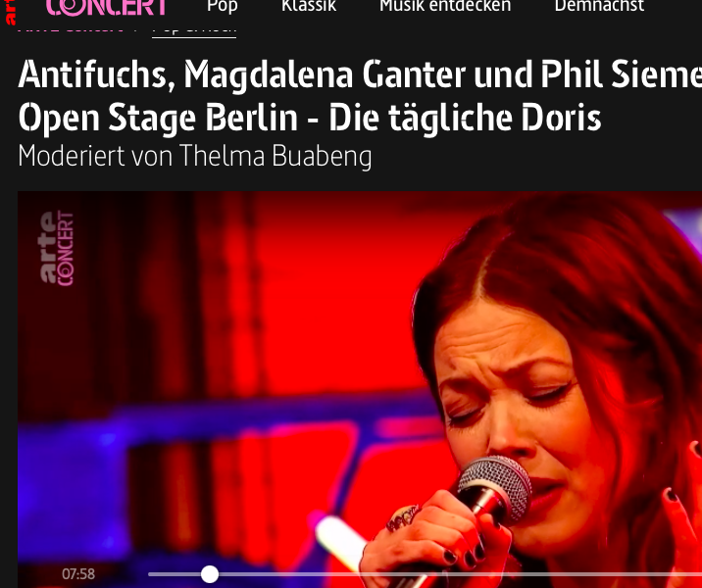
Task: Click the Open Stage Berlin title line
Action: click(x=310, y=119)
